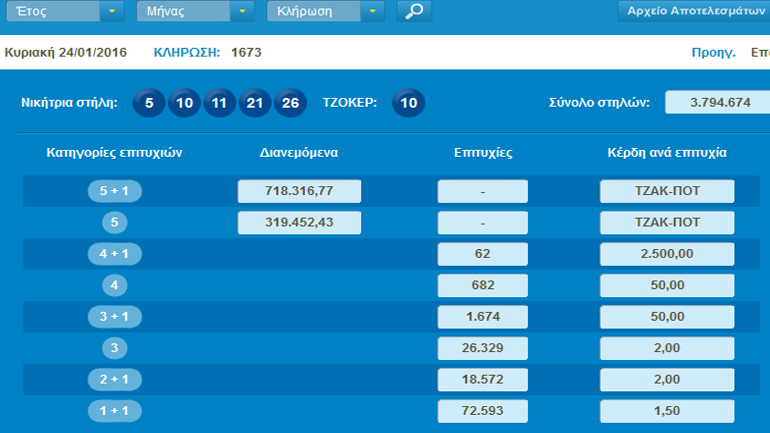Click the 1 + 1 category badge

coord(114,411)
